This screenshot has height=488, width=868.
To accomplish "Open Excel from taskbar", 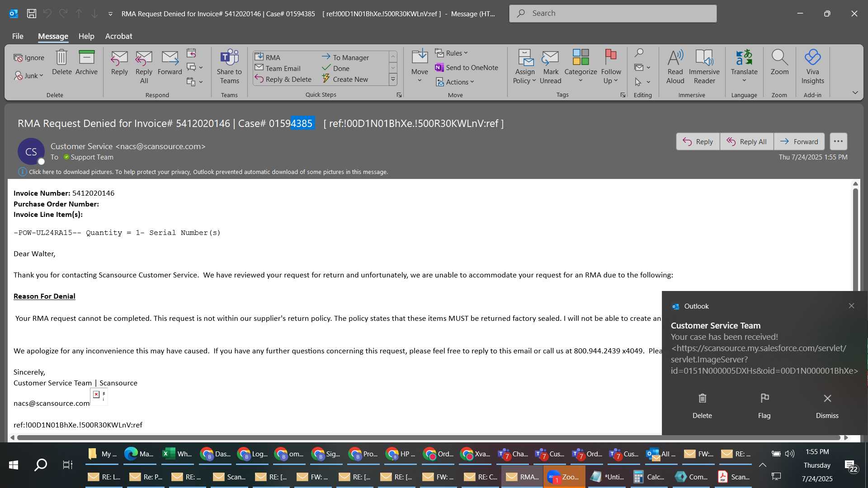I will click(177, 454).
